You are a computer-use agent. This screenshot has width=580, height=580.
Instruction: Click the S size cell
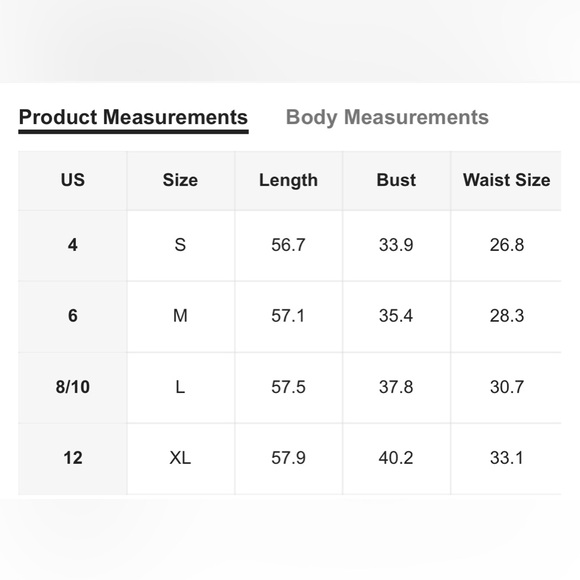[x=181, y=245]
